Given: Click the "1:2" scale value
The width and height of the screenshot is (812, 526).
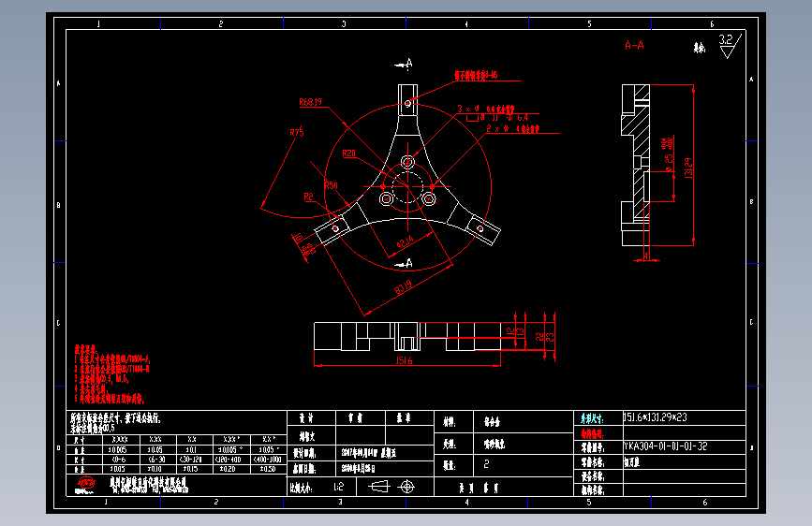Looking at the screenshot, I should point(338,487).
